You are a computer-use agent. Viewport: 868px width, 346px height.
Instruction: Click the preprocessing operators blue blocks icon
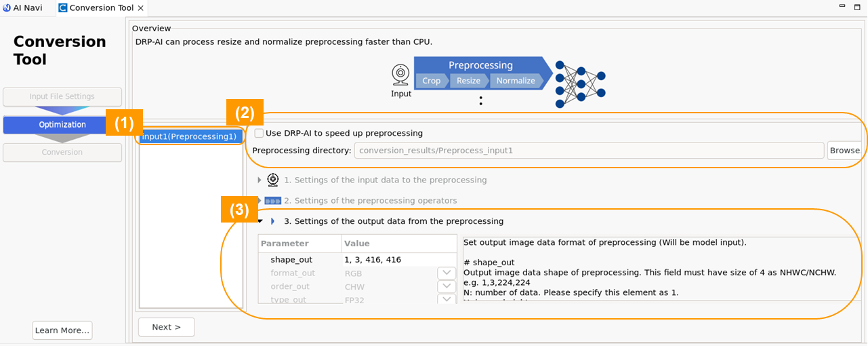tap(272, 201)
